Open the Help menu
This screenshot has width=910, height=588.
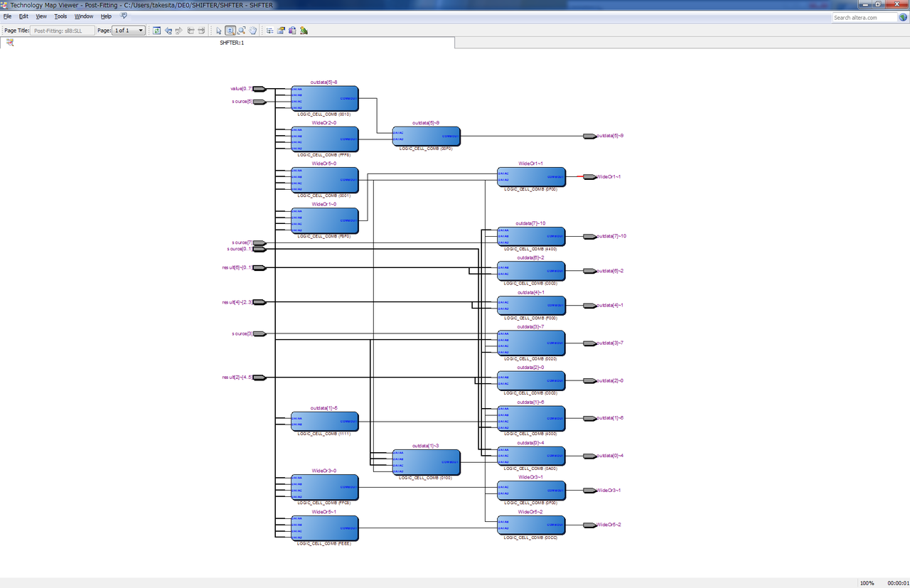click(106, 16)
